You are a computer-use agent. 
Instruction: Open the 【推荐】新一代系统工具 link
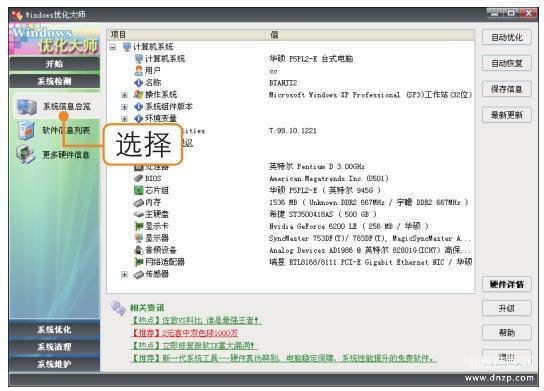[284, 358]
